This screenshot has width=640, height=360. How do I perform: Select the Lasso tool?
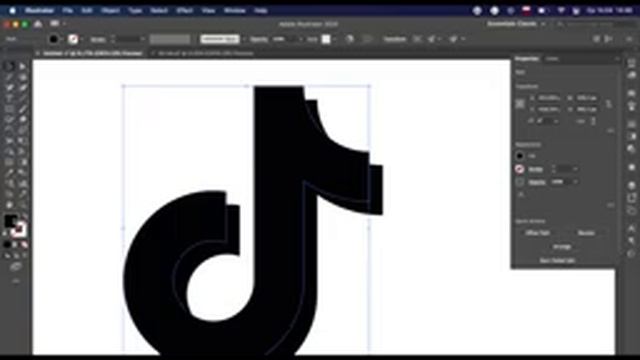[22, 77]
